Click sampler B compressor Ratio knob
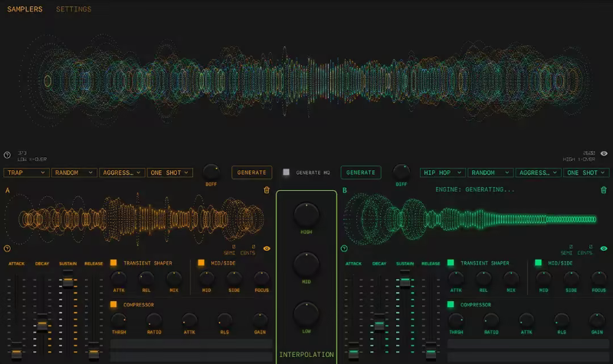The image size is (613, 364). (x=490, y=320)
